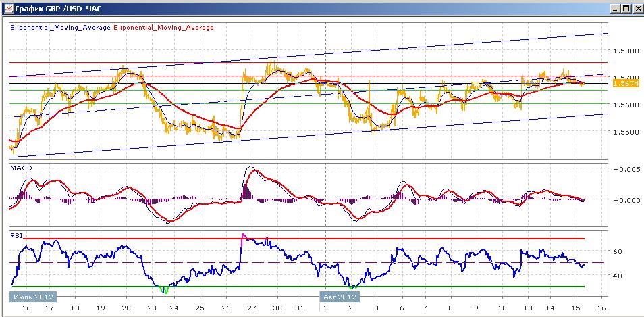
Task: Click date 31 on time axis
Action: point(300,308)
